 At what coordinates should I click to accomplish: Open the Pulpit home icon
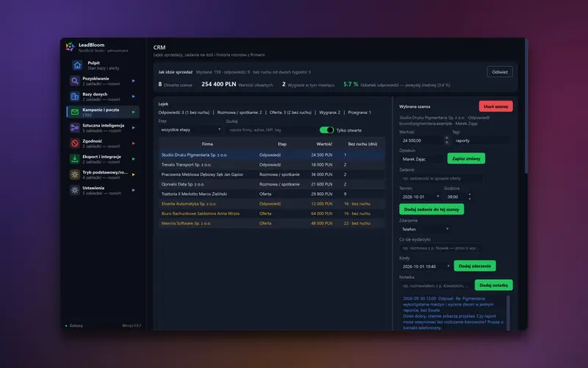(77, 66)
